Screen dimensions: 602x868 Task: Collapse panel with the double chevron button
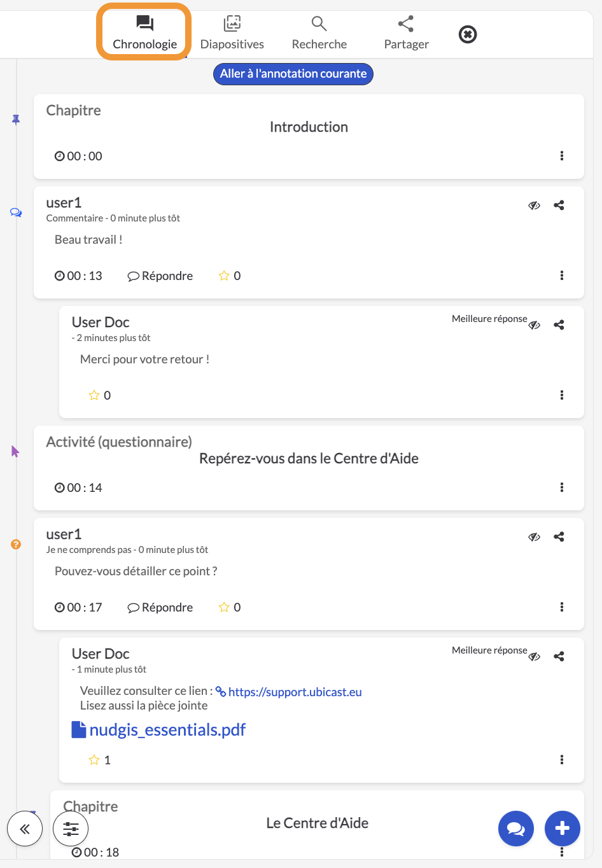(x=25, y=829)
